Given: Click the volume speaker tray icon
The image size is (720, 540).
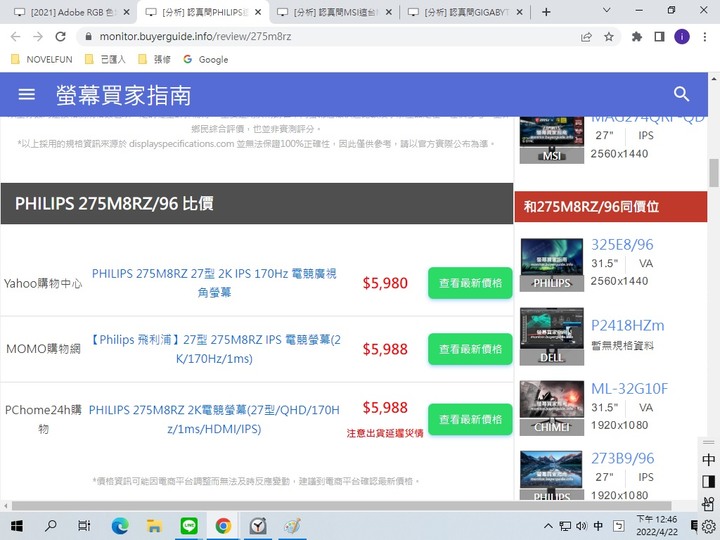Looking at the screenshot, I should point(581,526).
